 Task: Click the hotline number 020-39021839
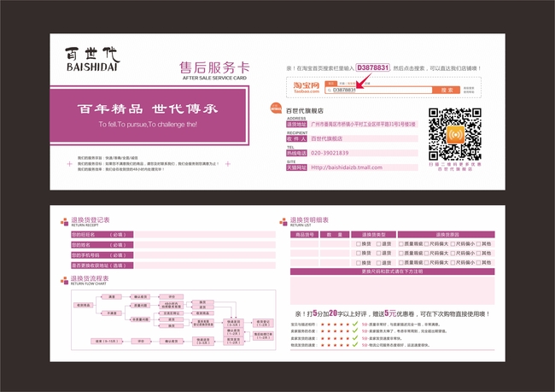pyautogui.click(x=330, y=153)
